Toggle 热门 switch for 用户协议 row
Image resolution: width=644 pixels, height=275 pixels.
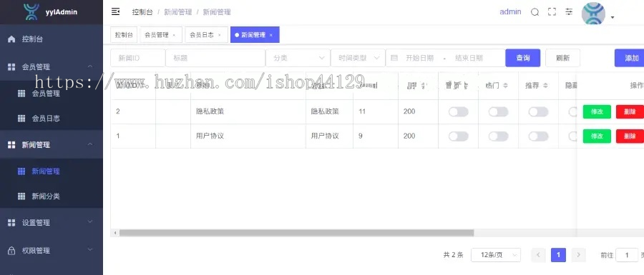[498, 136]
